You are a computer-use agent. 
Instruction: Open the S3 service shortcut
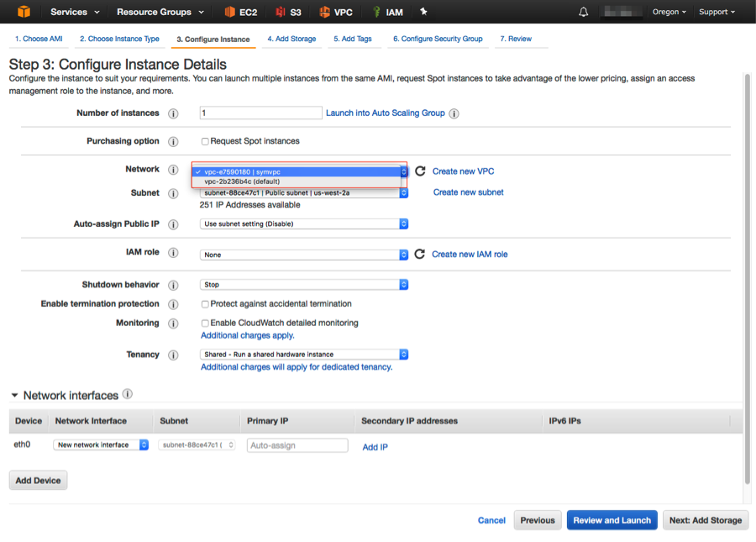point(288,13)
